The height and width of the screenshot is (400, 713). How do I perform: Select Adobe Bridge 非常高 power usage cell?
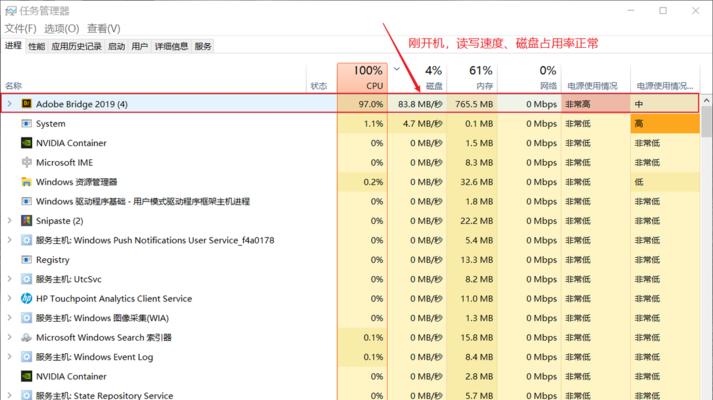[x=596, y=104]
